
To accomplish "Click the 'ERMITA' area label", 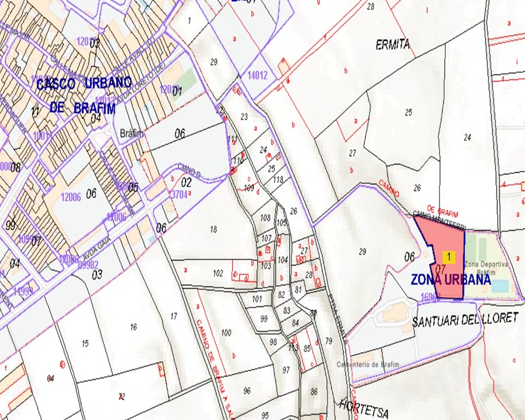I will [392, 45].
